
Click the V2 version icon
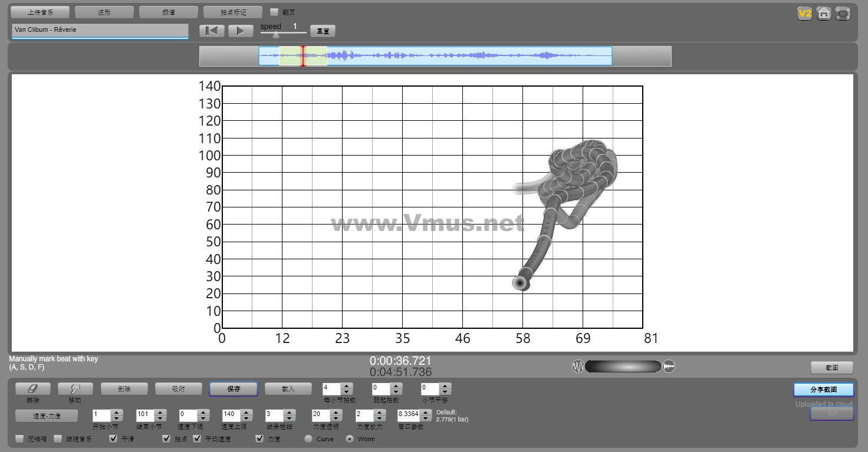[x=804, y=14]
